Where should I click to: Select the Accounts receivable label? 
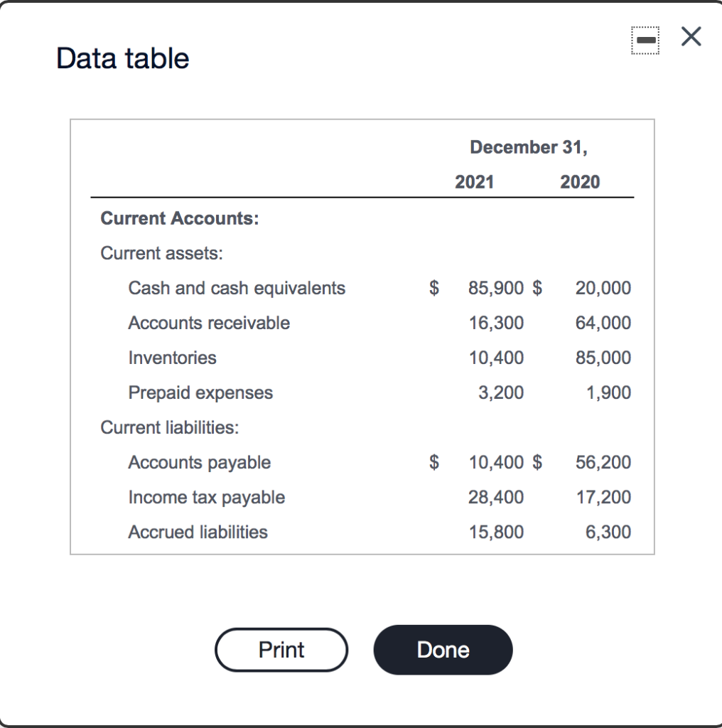point(208,323)
